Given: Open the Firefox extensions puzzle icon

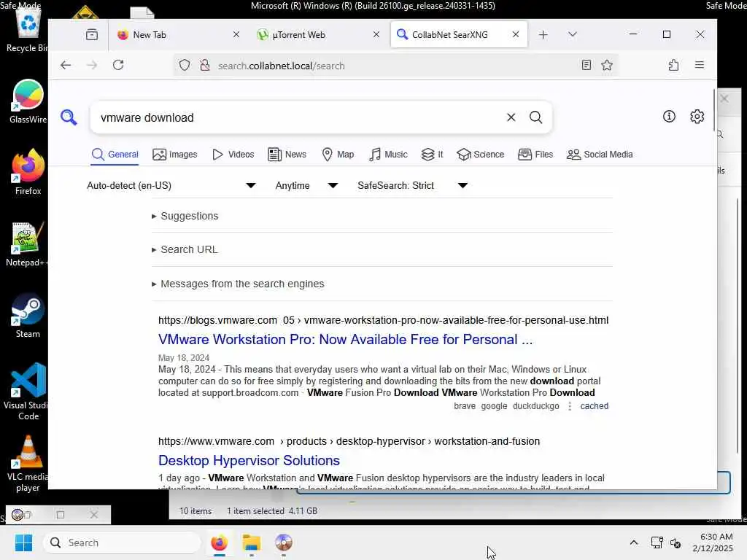Looking at the screenshot, I should [673, 65].
